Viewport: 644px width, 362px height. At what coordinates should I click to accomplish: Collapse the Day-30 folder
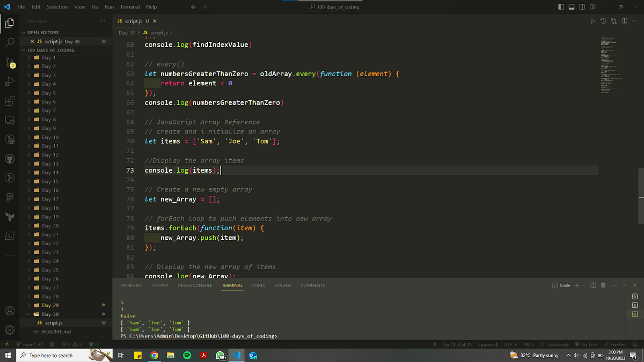pos(49,314)
